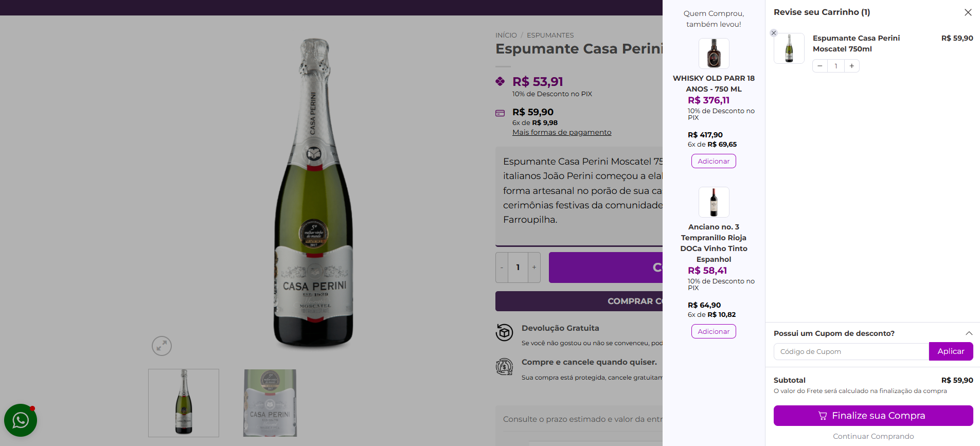This screenshot has height=446, width=980.
Task: Decrease cart item quantity with minus
Action: (820, 66)
